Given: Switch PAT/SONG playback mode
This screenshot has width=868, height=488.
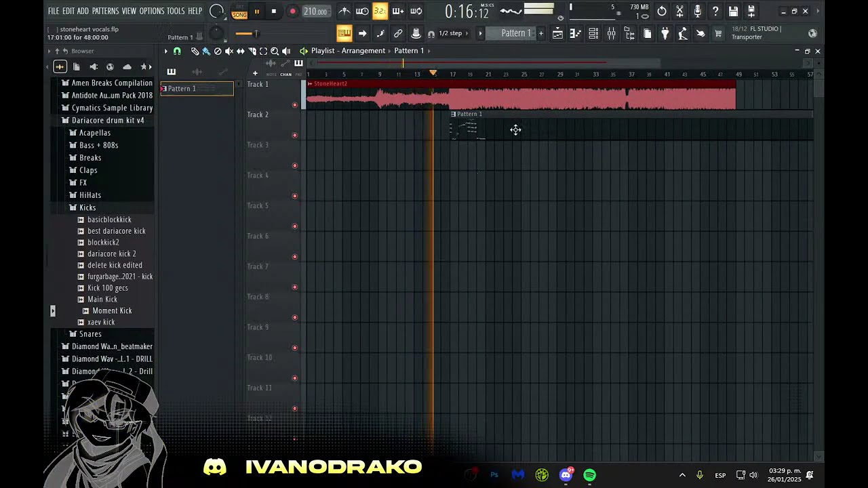Looking at the screenshot, I should pos(239,12).
